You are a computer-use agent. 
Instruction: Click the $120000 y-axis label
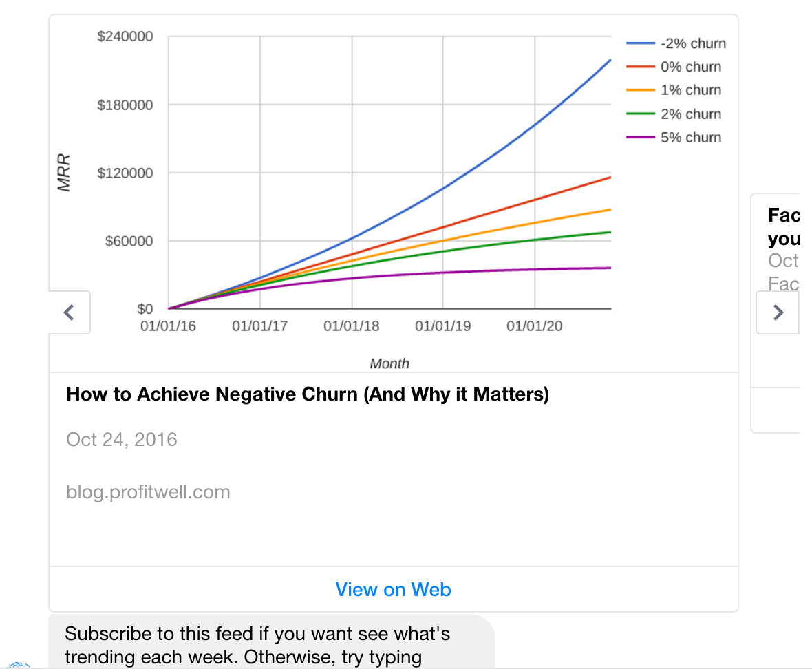pos(125,173)
